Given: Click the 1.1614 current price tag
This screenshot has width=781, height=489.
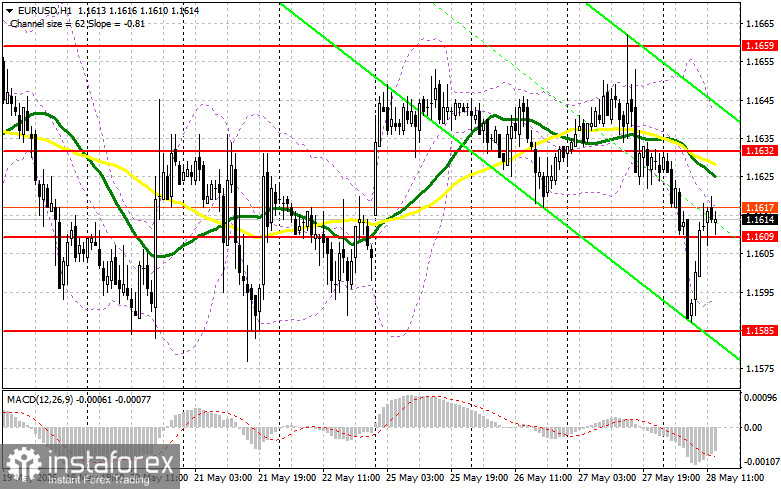Looking at the screenshot, I should (x=760, y=220).
